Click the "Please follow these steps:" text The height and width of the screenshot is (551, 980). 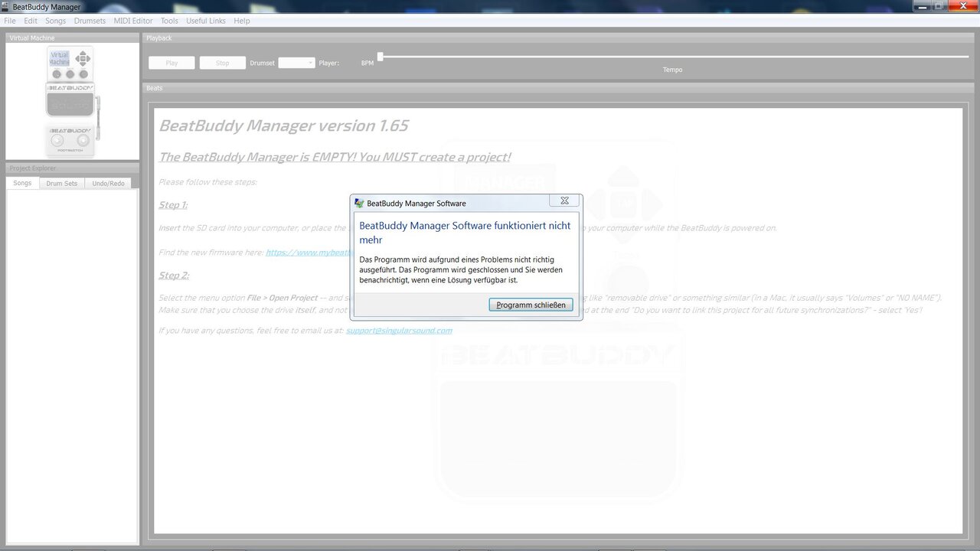[x=207, y=182]
